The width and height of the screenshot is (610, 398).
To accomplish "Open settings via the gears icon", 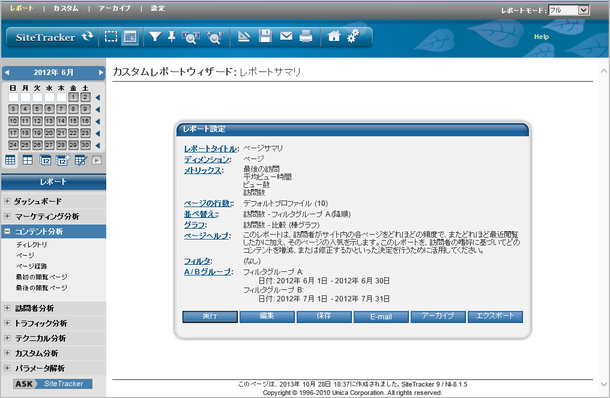I will point(353,36).
